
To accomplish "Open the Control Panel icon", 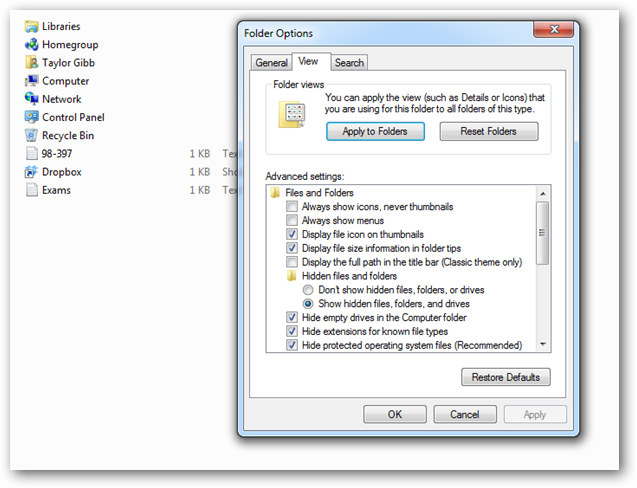I will coord(31,117).
